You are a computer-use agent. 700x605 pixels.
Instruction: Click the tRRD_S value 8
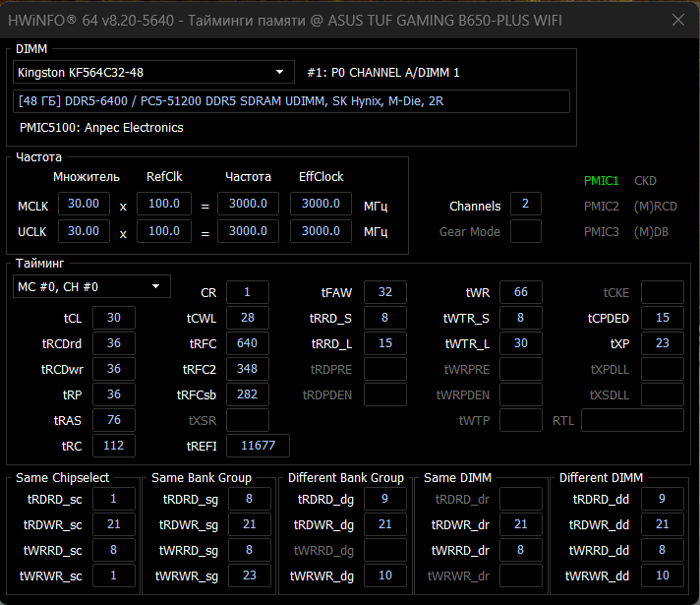click(x=385, y=318)
